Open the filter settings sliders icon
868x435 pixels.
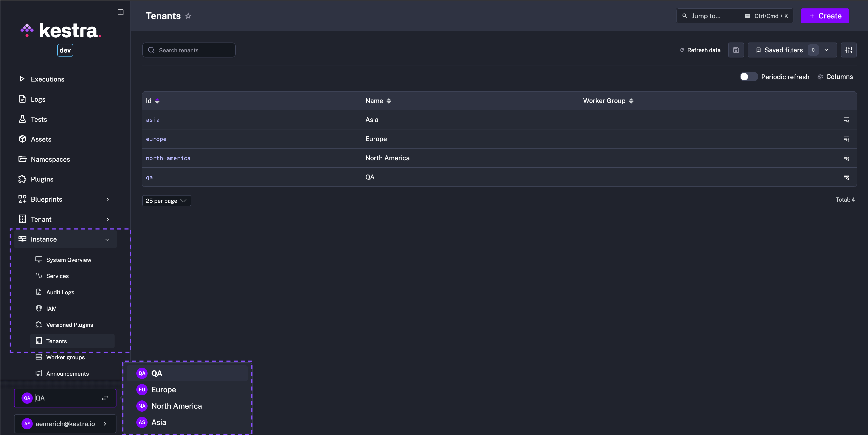pyautogui.click(x=849, y=50)
